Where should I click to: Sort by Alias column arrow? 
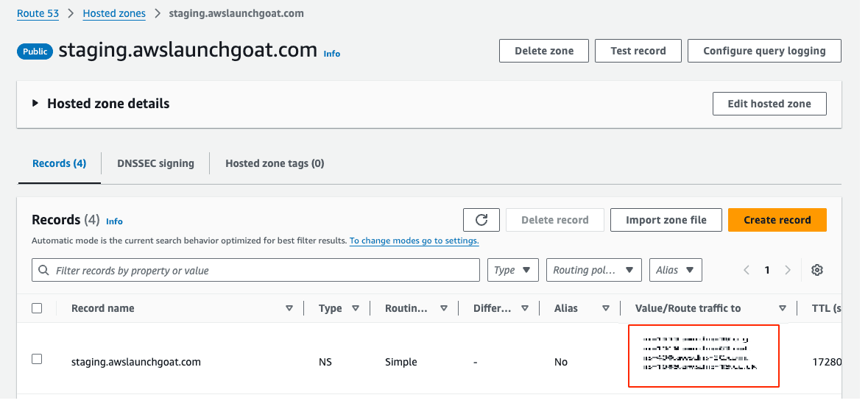pos(606,309)
